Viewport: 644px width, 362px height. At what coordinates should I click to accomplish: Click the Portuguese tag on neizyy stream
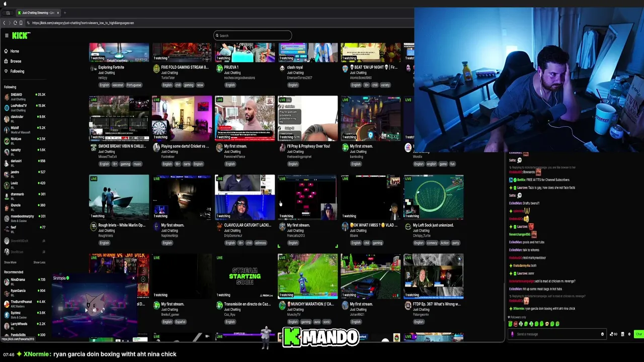click(133, 85)
